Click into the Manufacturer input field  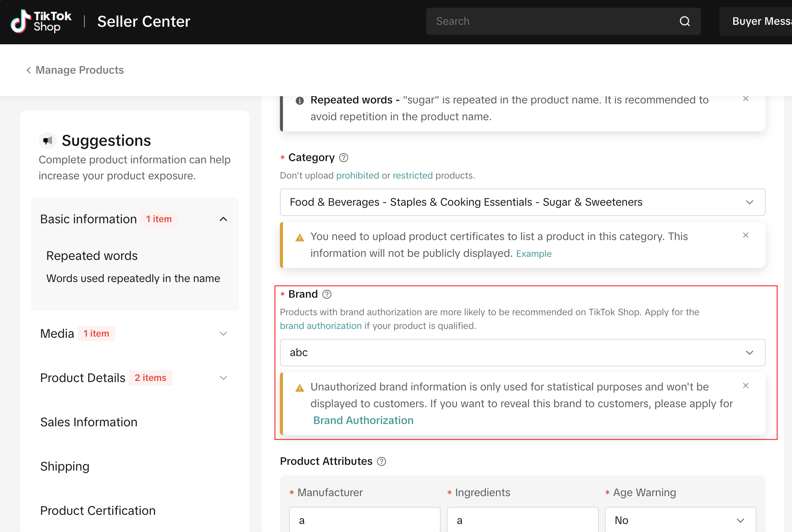click(x=365, y=520)
